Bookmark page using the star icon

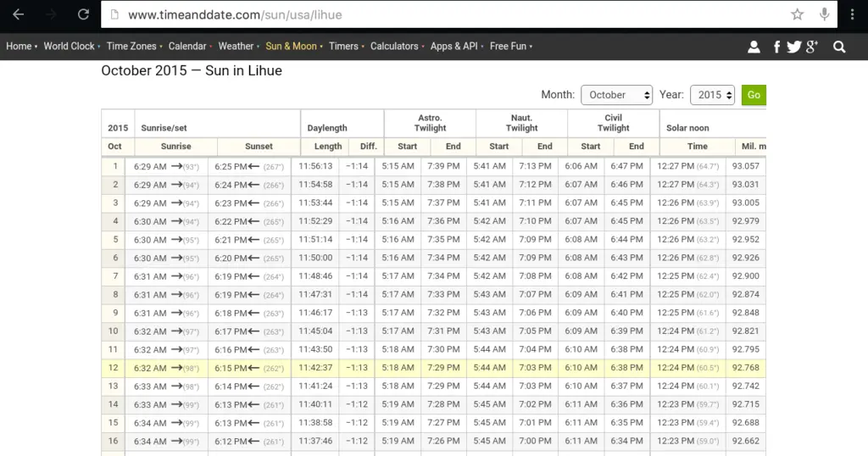pos(797,14)
